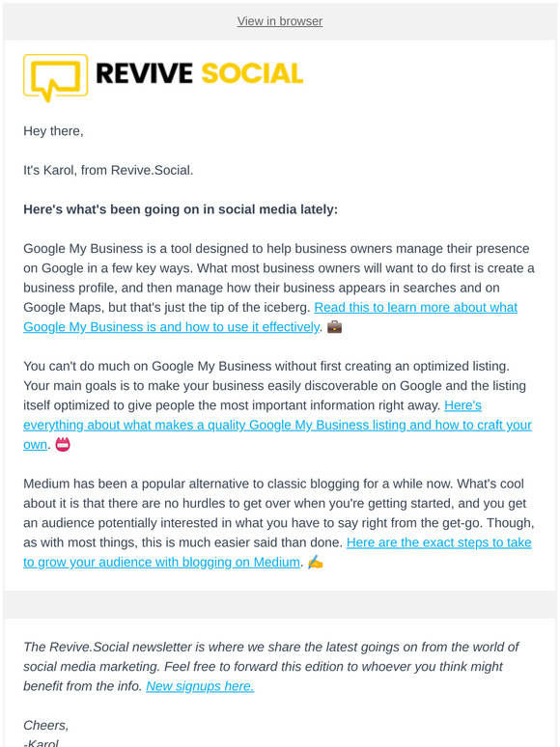560x747 pixels.
Task: Click the briefcase emoji after the first link
Action: tap(335, 327)
